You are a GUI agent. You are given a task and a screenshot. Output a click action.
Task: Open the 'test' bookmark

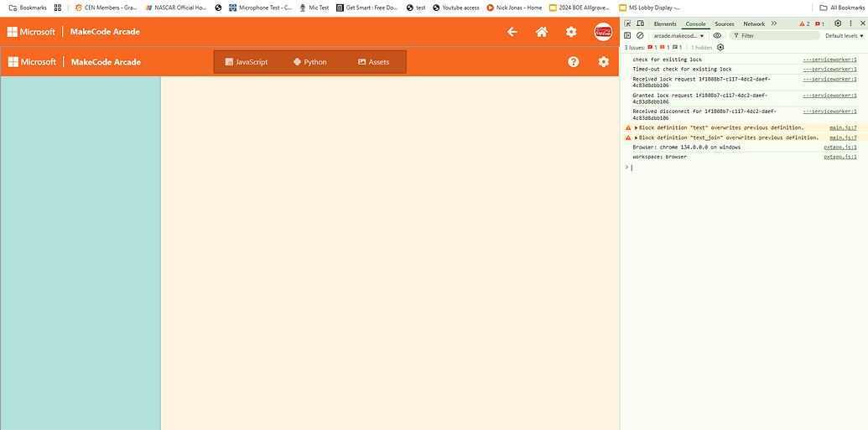(416, 8)
